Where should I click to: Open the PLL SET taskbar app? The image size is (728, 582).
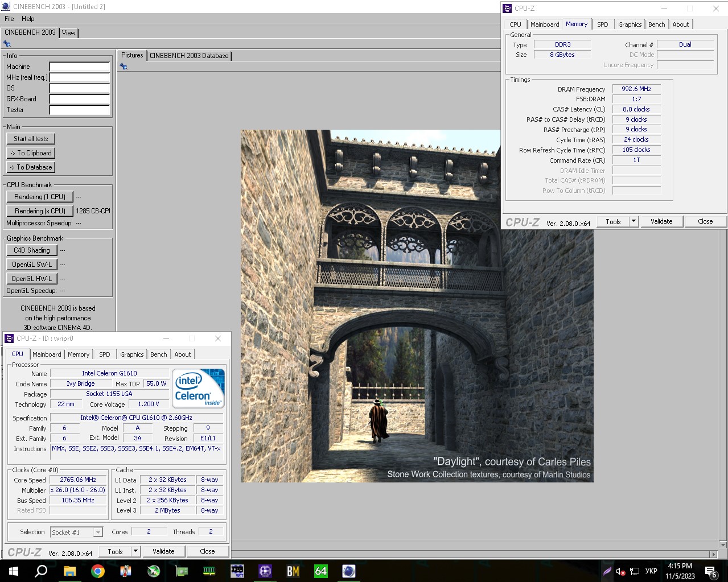tap(237, 571)
